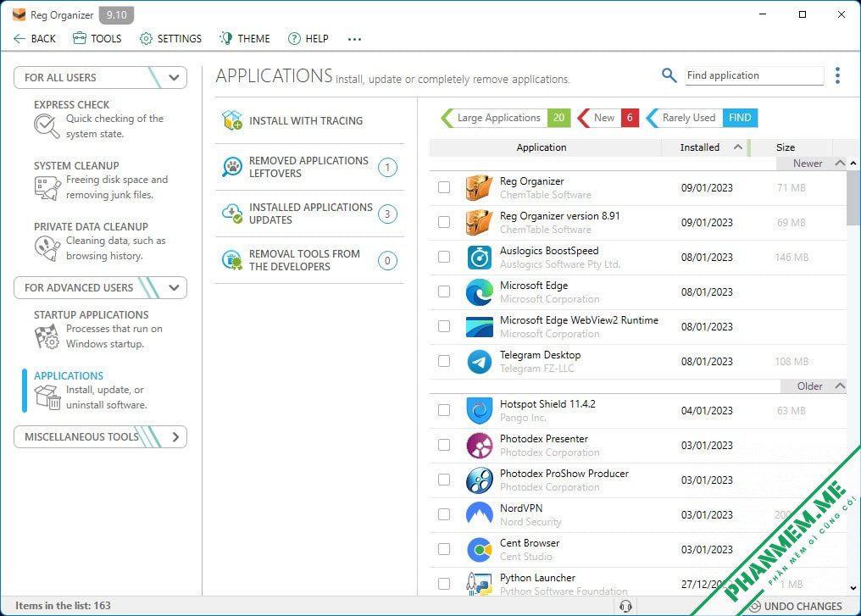This screenshot has height=616, width=861.
Task: Filter by Large Applications
Action: (506, 118)
